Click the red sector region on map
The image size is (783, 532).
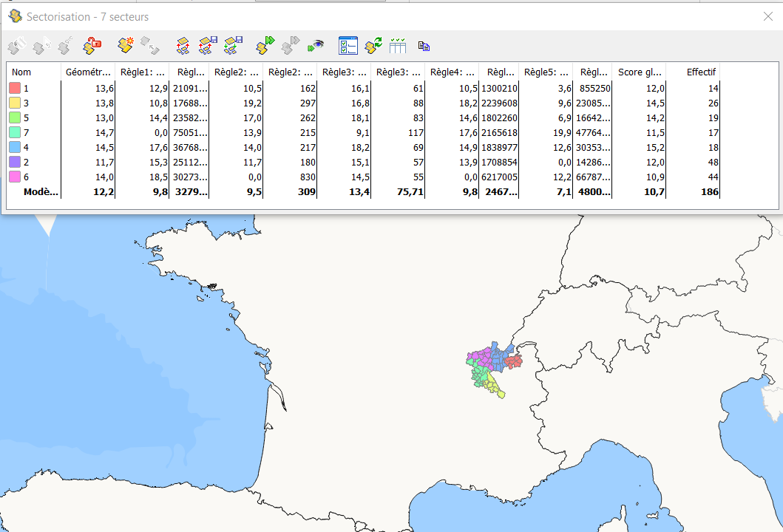(x=514, y=362)
